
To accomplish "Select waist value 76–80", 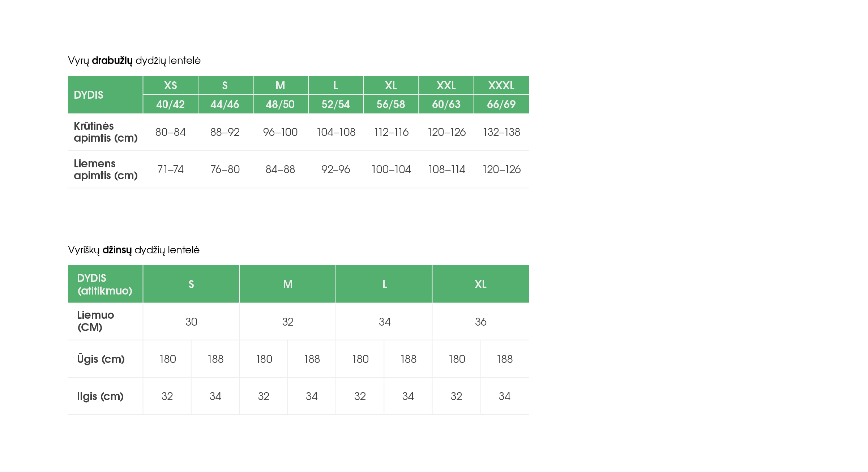I will pyautogui.click(x=225, y=170).
